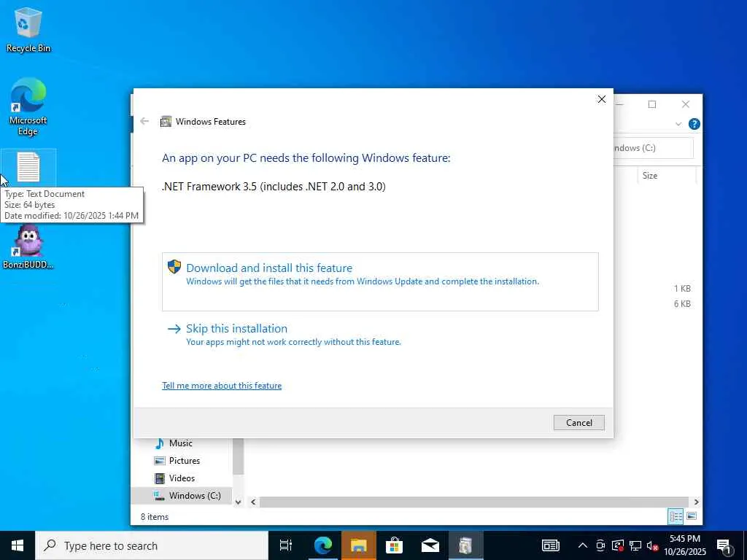
Task: Open Pictures in File Explorer sidebar
Action: (x=185, y=461)
